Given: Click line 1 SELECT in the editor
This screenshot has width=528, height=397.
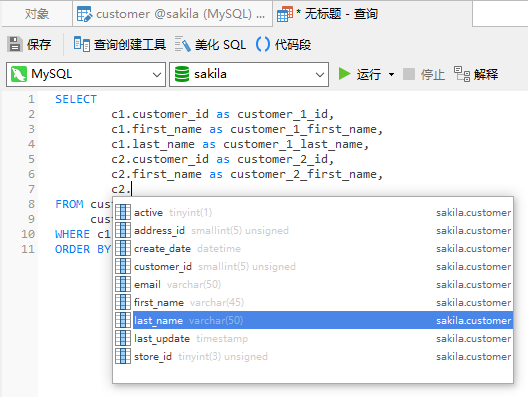Looking at the screenshot, I should (x=76, y=99).
